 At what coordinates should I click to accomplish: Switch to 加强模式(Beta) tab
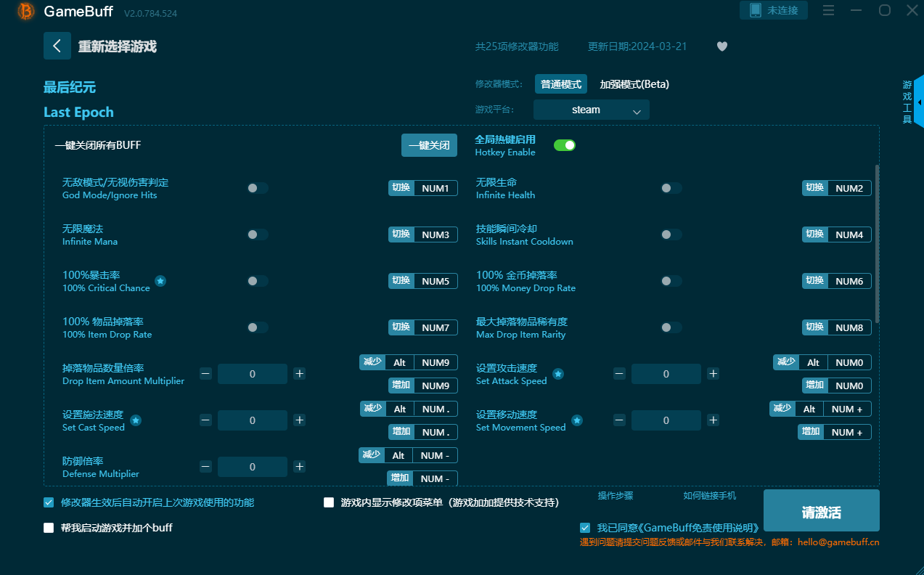coord(634,84)
